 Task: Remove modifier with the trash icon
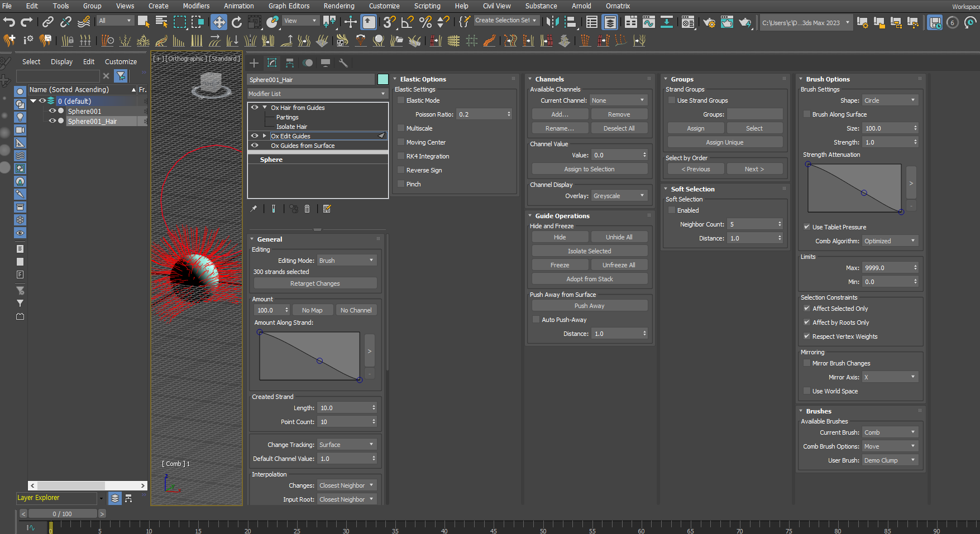[307, 209]
